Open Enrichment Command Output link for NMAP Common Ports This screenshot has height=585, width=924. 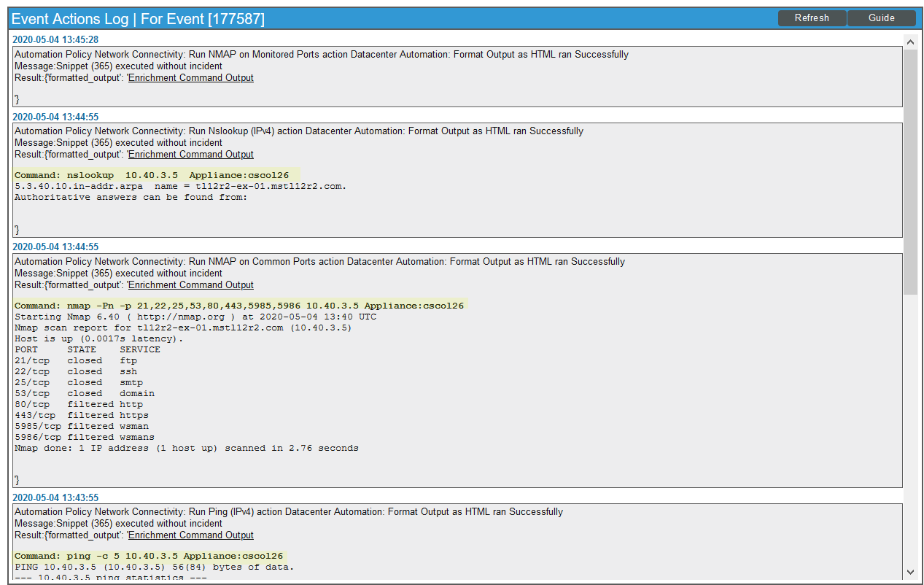190,285
